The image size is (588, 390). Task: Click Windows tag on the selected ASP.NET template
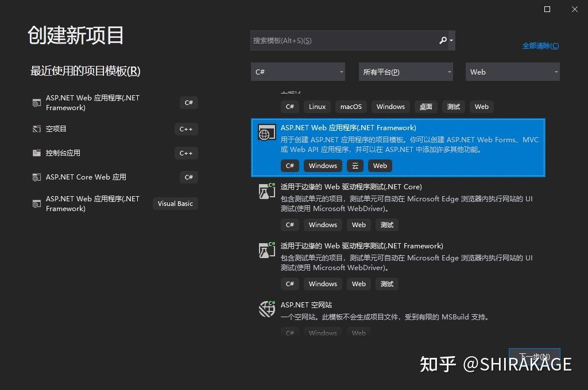[323, 166]
